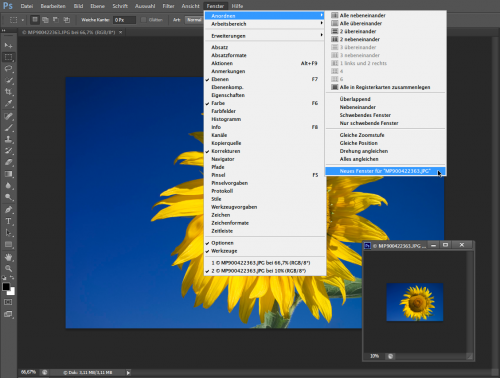
Task: Choose Alle nebeneinander arrangement
Action: 386,15
